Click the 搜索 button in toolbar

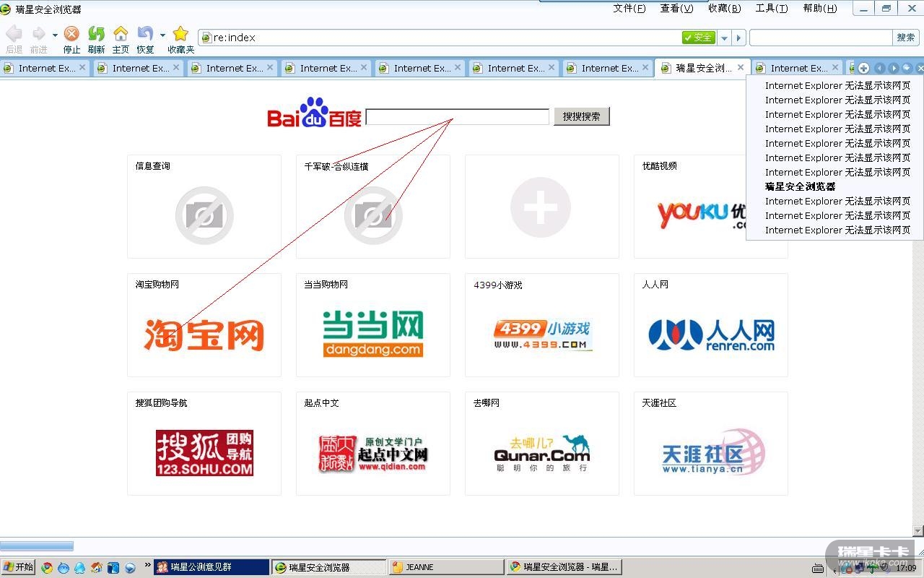(x=906, y=38)
